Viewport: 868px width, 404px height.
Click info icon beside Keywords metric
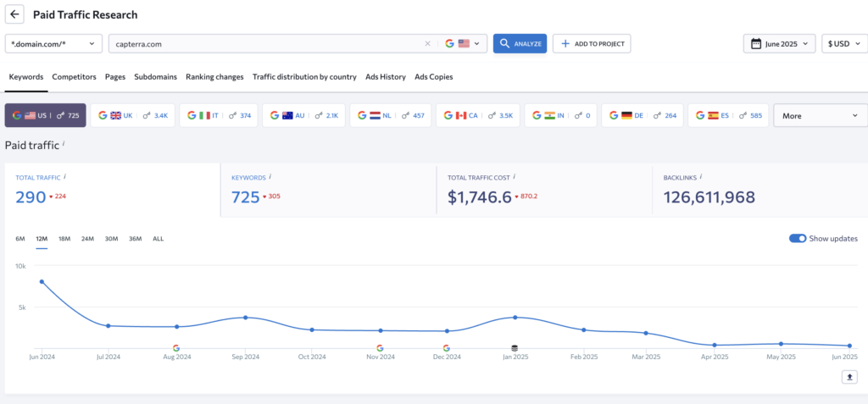[x=270, y=177]
